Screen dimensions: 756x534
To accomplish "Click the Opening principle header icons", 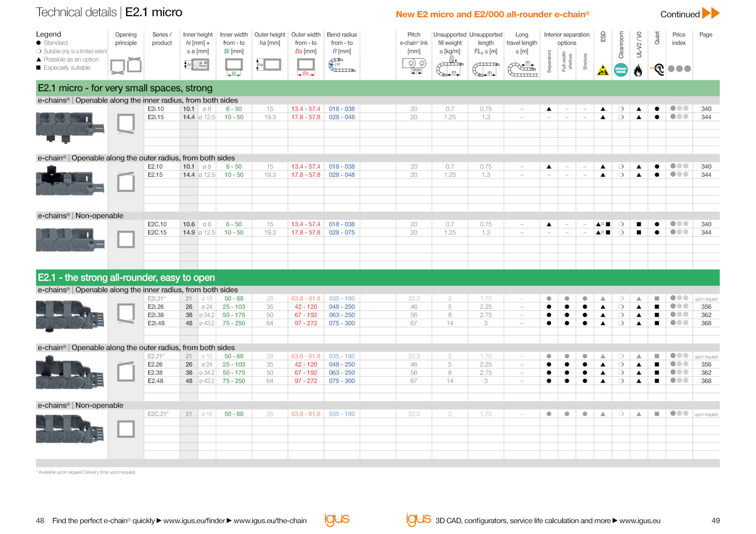I will [126, 66].
